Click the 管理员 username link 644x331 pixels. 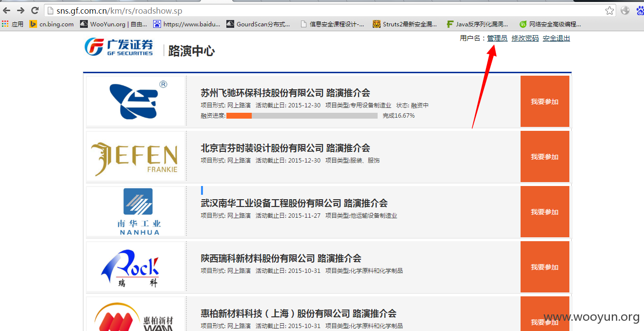pyautogui.click(x=497, y=38)
